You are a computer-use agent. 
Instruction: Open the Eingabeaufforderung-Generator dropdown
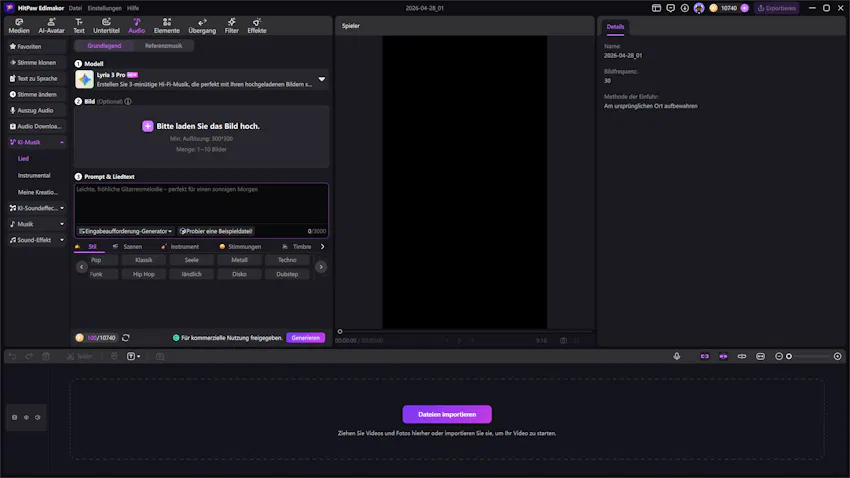click(126, 231)
